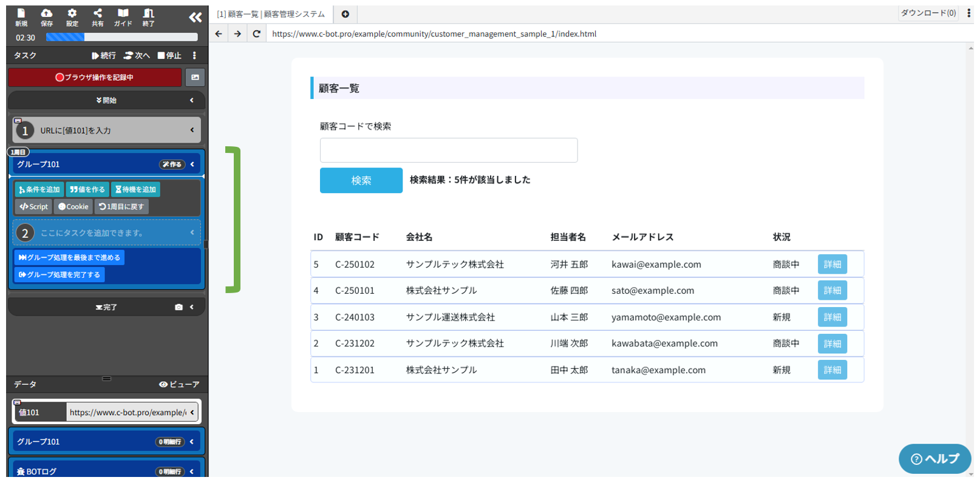Viewport: 980px width, 480px height.
Task: Go back in embedded browser
Action: pyautogui.click(x=219, y=33)
